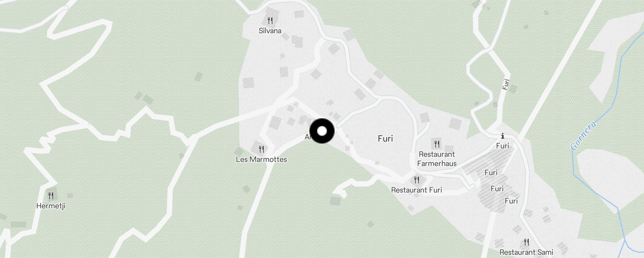Click the rotated Furi road name label
The width and height of the screenshot is (644, 258).
coord(506,84)
